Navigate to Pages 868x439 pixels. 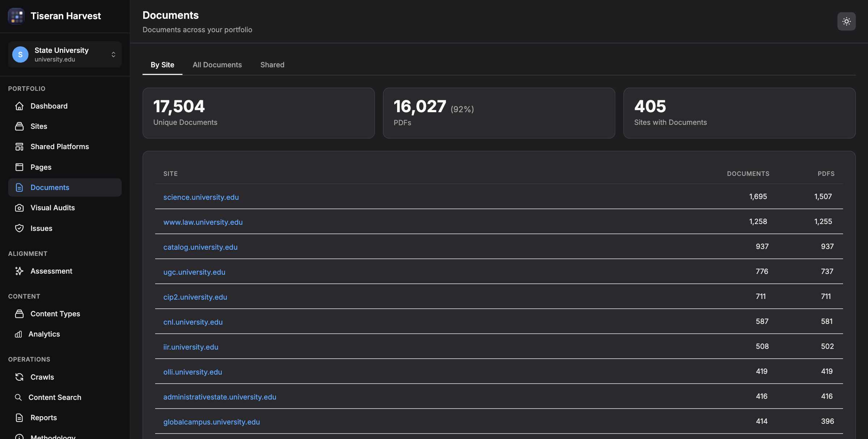coord(65,167)
